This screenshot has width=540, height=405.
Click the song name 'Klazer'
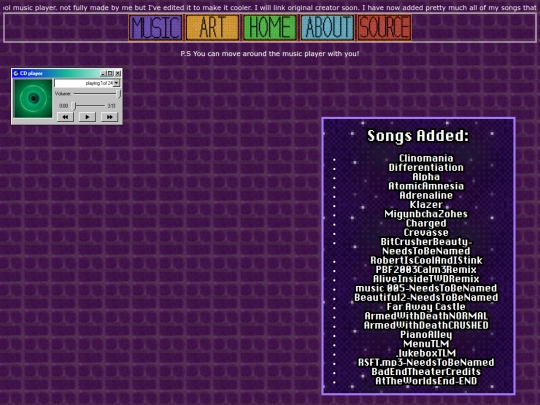[x=426, y=205]
